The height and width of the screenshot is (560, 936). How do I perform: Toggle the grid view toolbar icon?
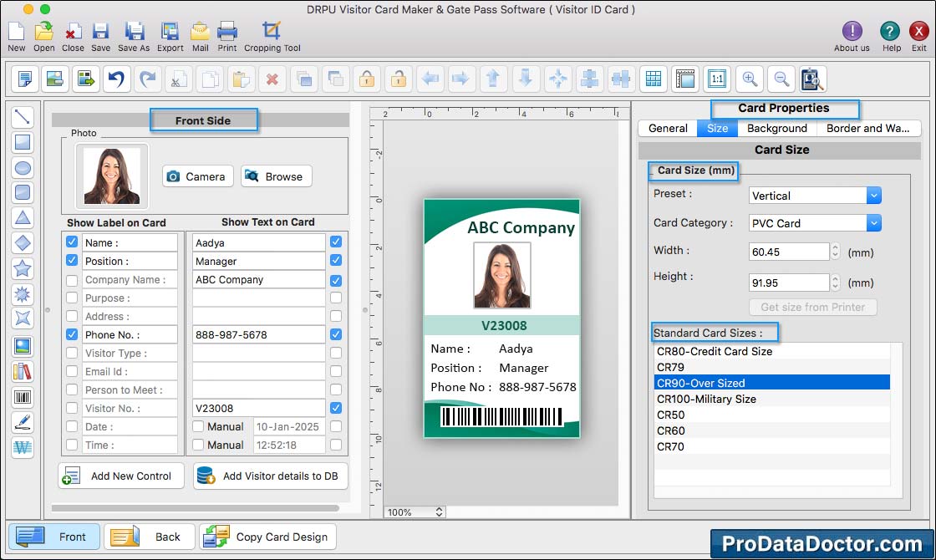pyautogui.click(x=654, y=79)
